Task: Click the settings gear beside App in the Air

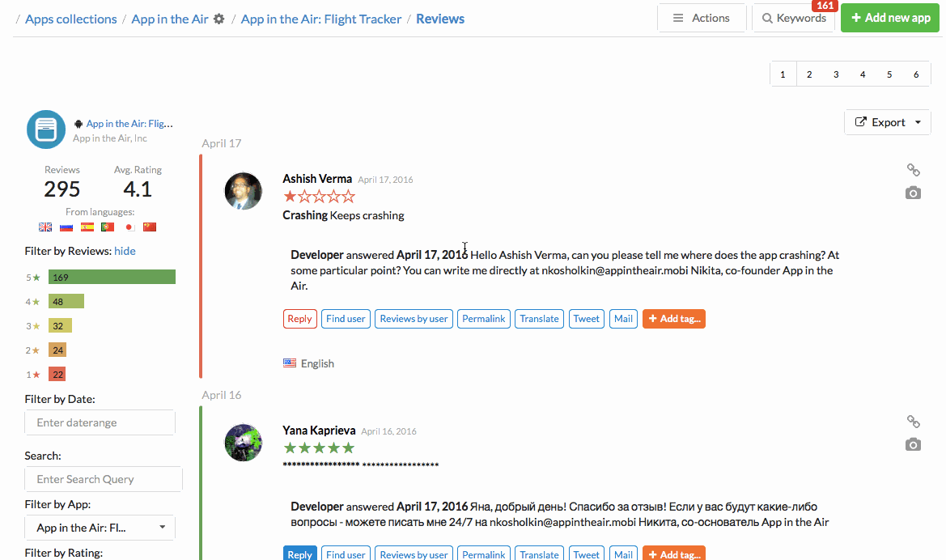Action: pos(219,19)
